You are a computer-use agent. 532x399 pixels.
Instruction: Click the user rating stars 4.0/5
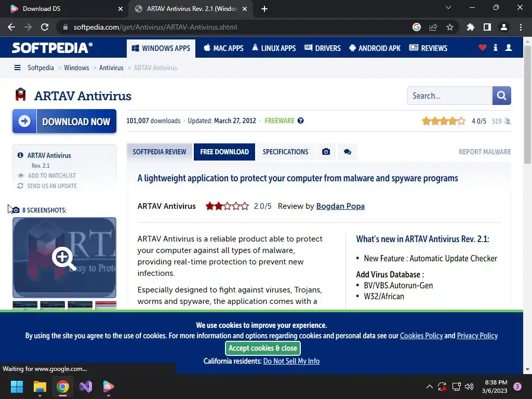click(444, 121)
